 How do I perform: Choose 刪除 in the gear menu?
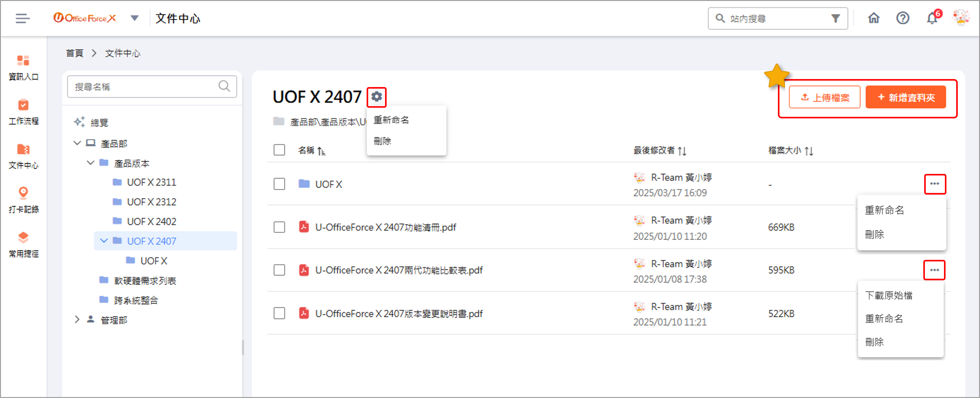pos(382,141)
